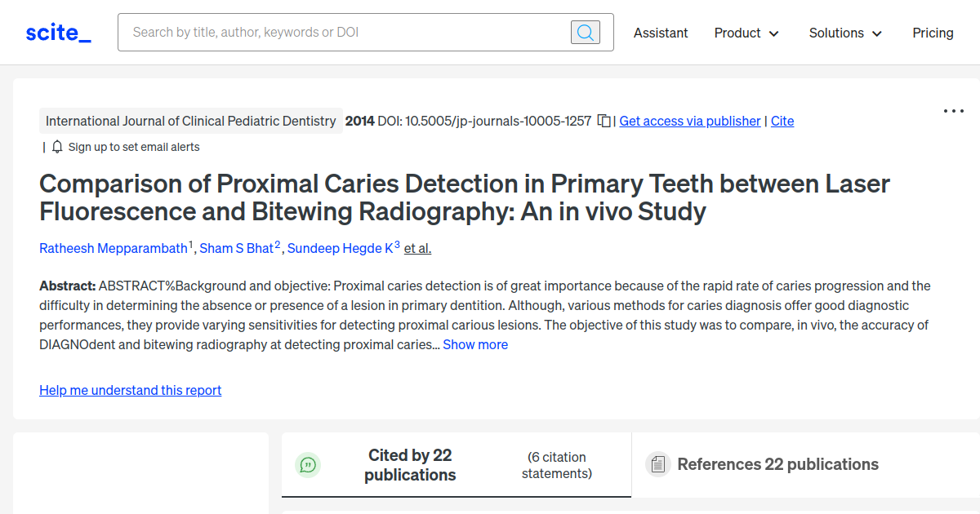Image resolution: width=980 pixels, height=514 pixels.
Task: Select author Ratheesh Mepparambath
Action: 113,248
